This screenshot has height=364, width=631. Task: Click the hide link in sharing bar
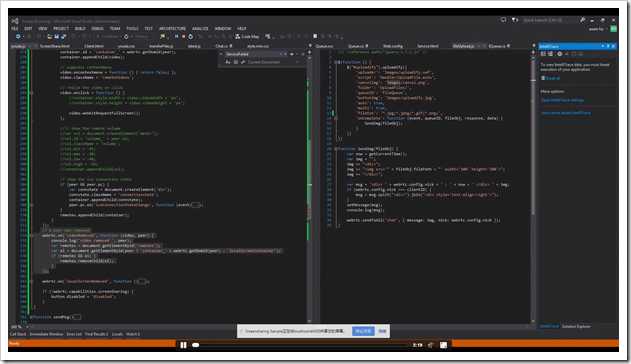click(382, 331)
